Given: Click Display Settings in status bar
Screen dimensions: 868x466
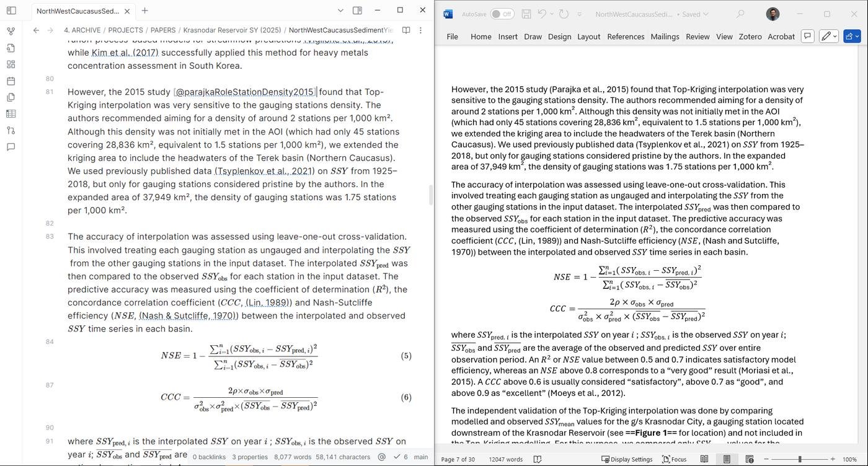Looking at the screenshot, I should (626, 459).
